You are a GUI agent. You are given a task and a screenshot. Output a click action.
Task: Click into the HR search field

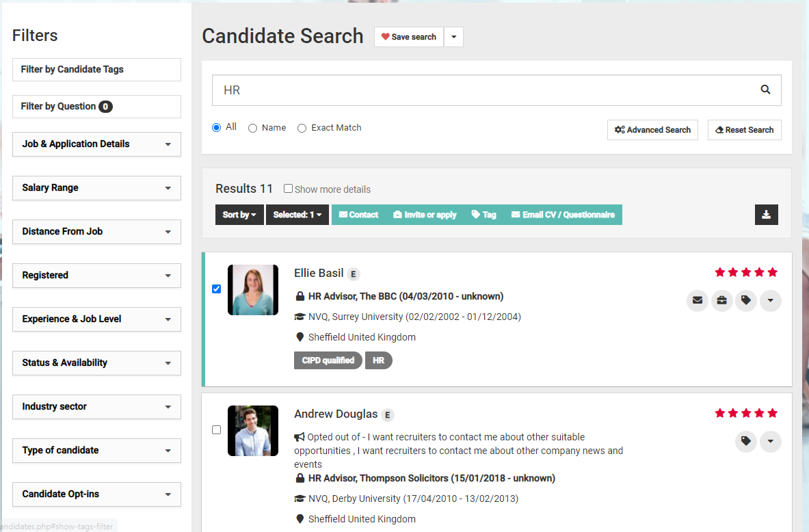pos(479,90)
